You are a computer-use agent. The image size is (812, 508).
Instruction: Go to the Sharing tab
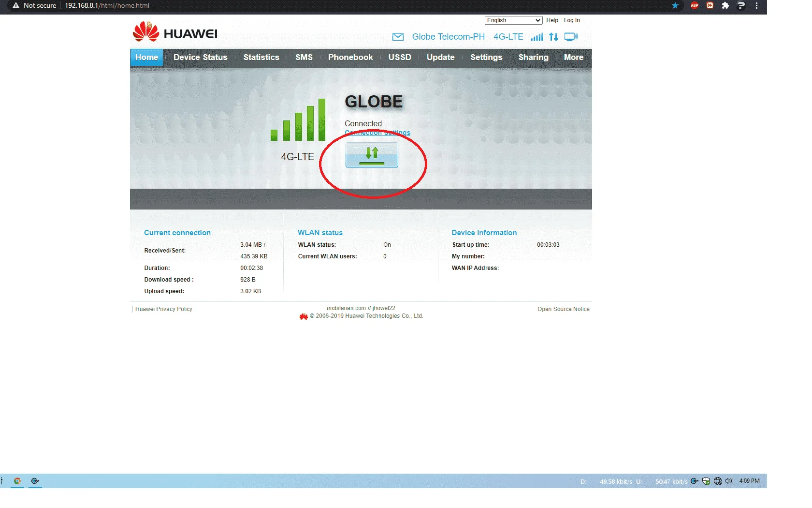tap(533, 57)
